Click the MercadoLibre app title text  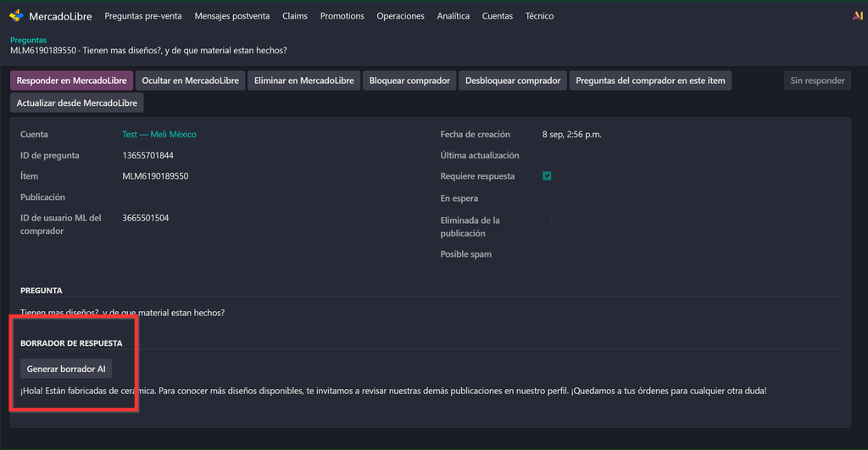point(60,17)
